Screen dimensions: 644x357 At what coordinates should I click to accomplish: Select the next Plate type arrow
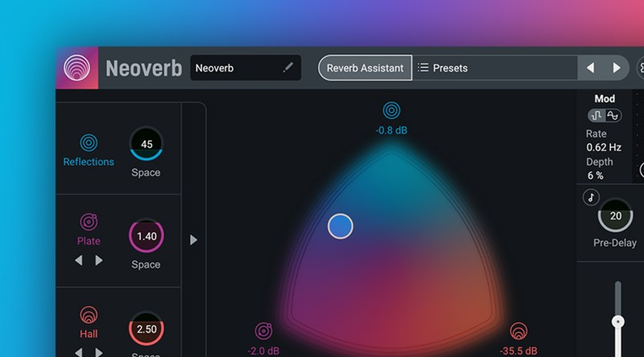99,260
